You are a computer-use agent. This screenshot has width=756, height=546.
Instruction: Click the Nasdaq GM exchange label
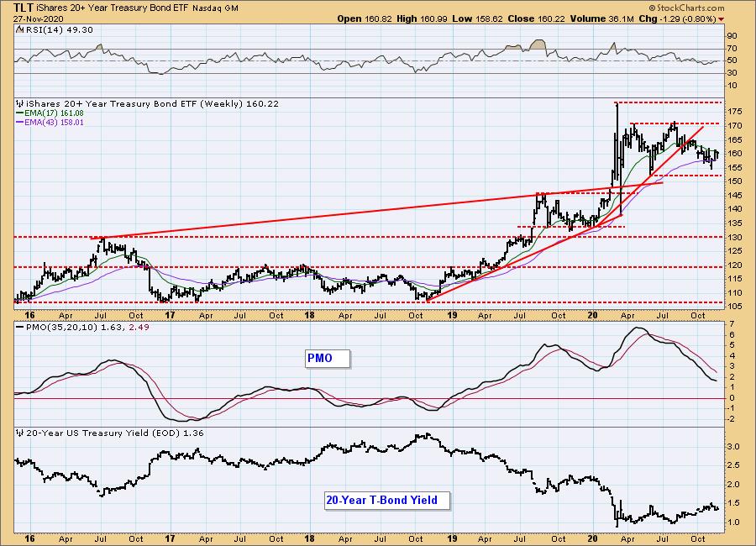pos(215,8)
